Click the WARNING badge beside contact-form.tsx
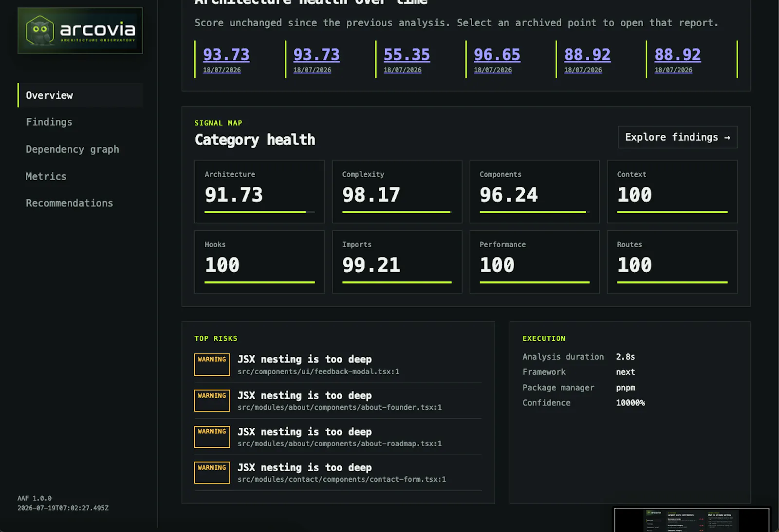Viewport: 779px width, 532px height. pos(212,473)
